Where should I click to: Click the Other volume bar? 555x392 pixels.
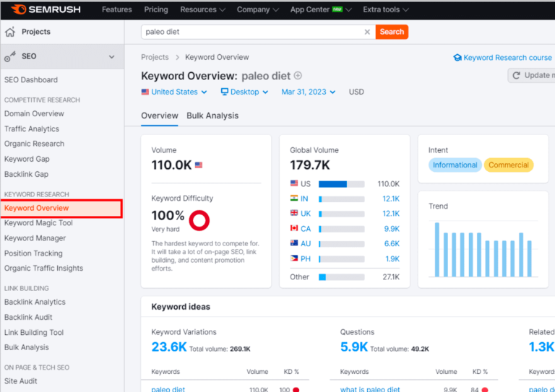(342, 277)
